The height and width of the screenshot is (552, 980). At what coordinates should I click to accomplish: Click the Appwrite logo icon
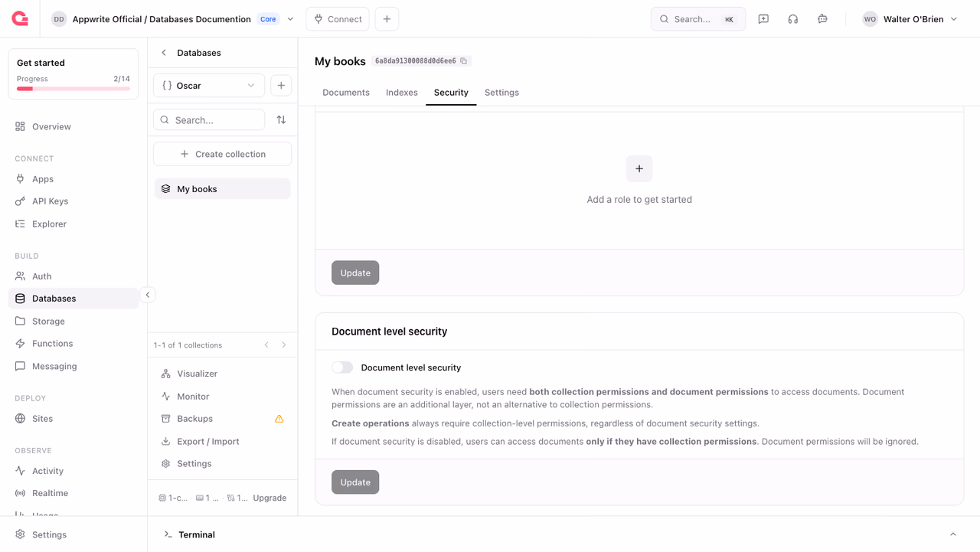[x=20, y=18]
